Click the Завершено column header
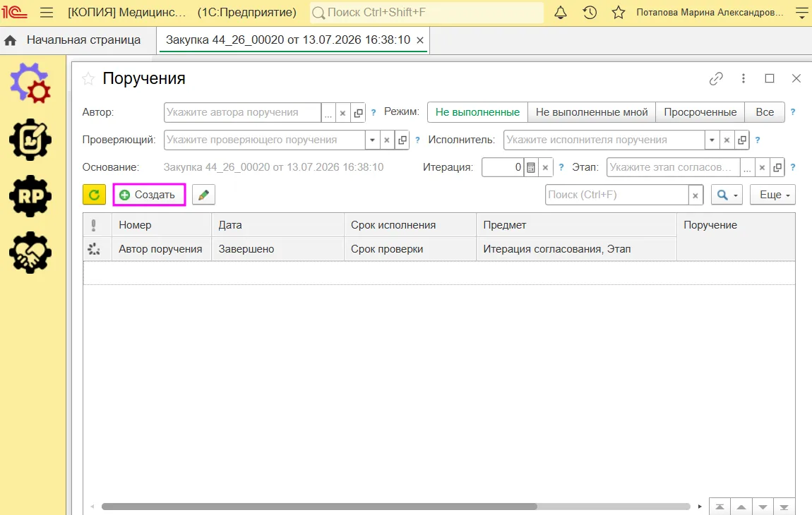 [277, 249]
